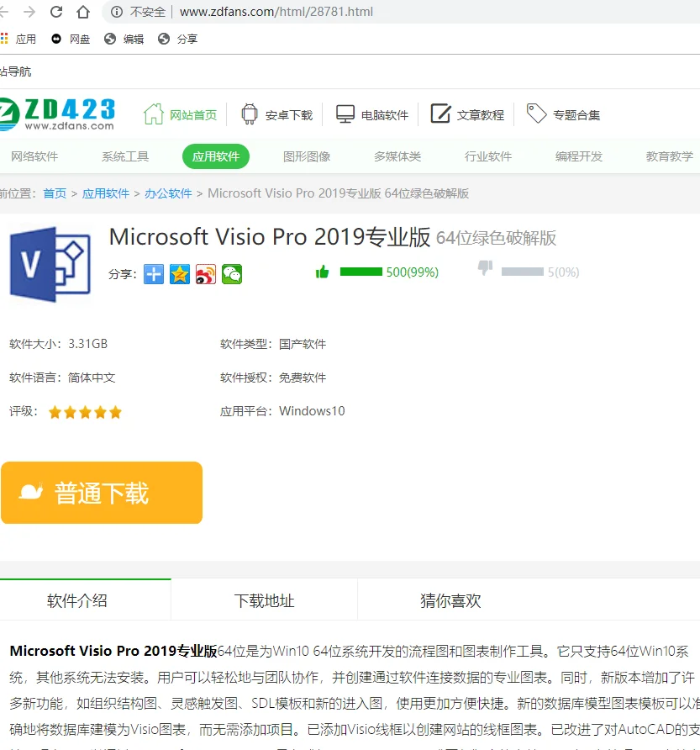The width and height of the screenshot is (700, 750).
Task: Open 文章教程 section
Action: point(467,114)
